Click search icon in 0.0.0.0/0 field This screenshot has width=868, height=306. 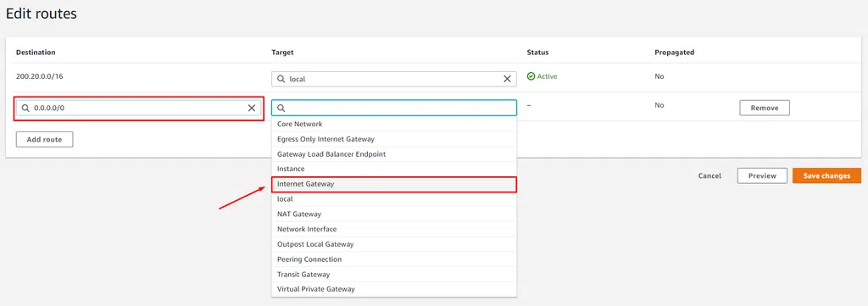point(25,108)
